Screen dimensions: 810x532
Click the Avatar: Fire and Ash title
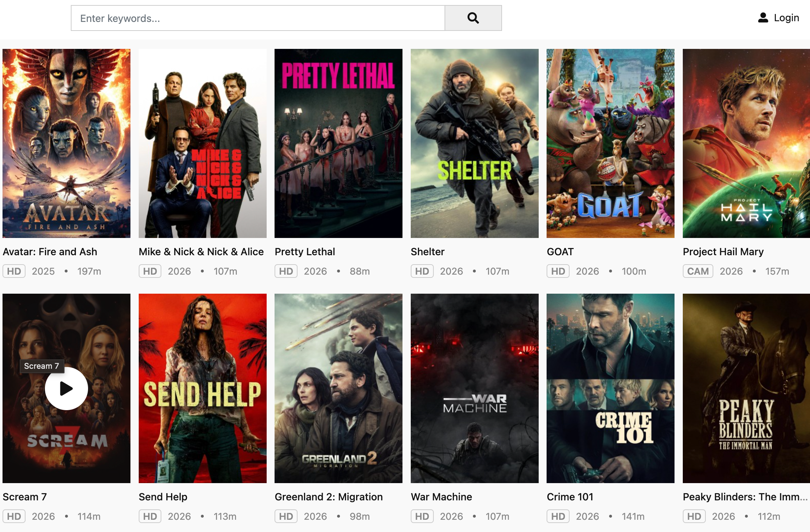50,252
